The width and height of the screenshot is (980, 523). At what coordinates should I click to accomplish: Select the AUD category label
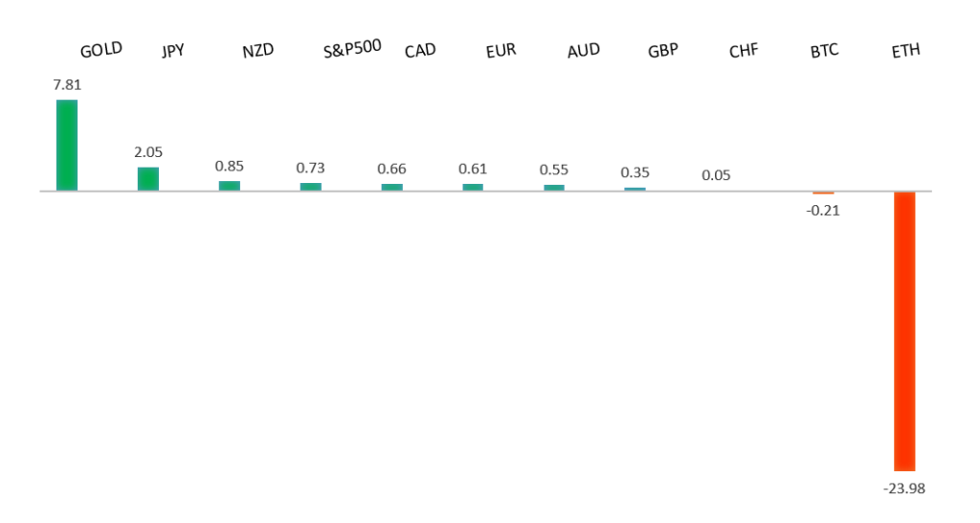pos(584,51)
